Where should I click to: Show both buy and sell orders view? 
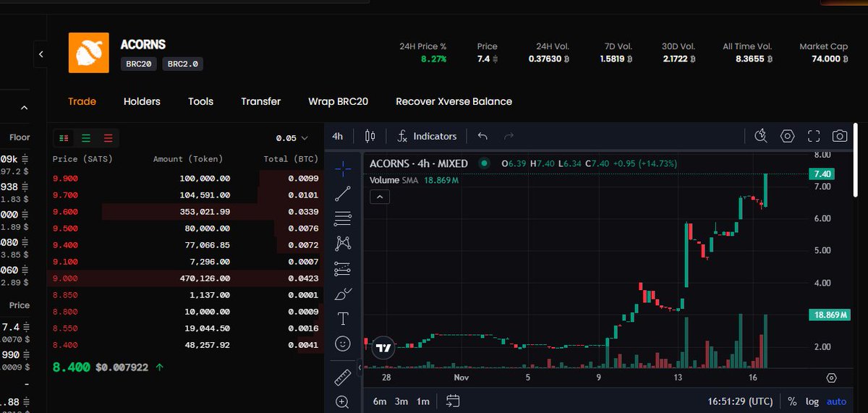pyautogui.click(x=64, y=137)
